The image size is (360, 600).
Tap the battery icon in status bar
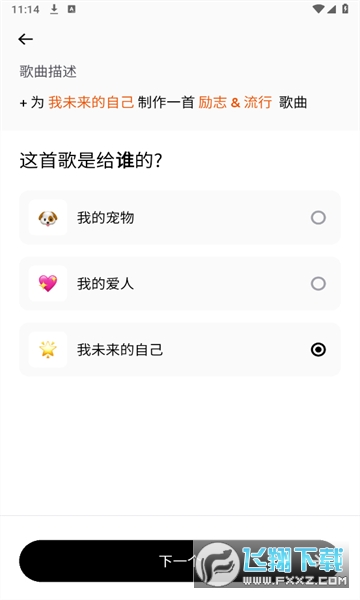coord(345,9)
